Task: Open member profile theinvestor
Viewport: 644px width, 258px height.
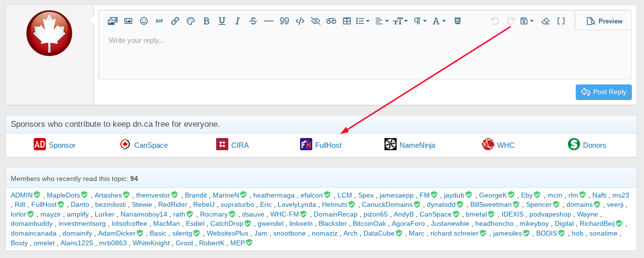Action: click(x=153, y=195)
